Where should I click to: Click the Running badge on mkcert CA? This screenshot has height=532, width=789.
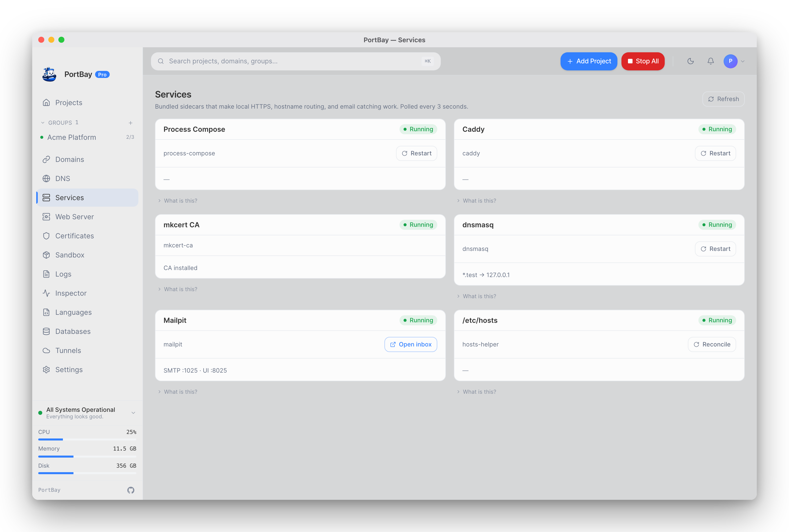coord(418,225)
